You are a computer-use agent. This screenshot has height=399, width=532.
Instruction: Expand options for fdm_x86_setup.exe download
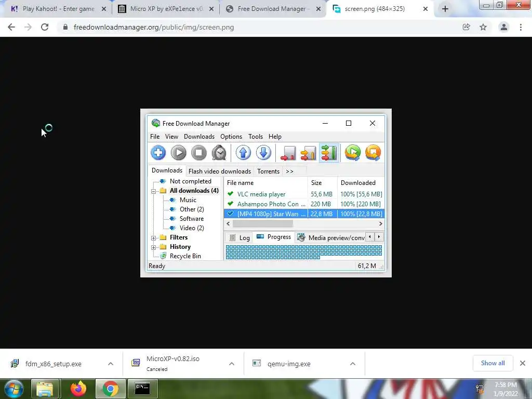coord(111,364)
